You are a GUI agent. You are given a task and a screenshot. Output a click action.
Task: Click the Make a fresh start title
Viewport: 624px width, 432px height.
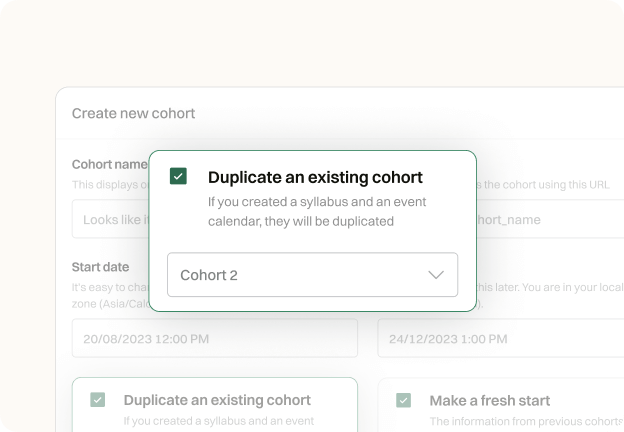click(490, 401)
